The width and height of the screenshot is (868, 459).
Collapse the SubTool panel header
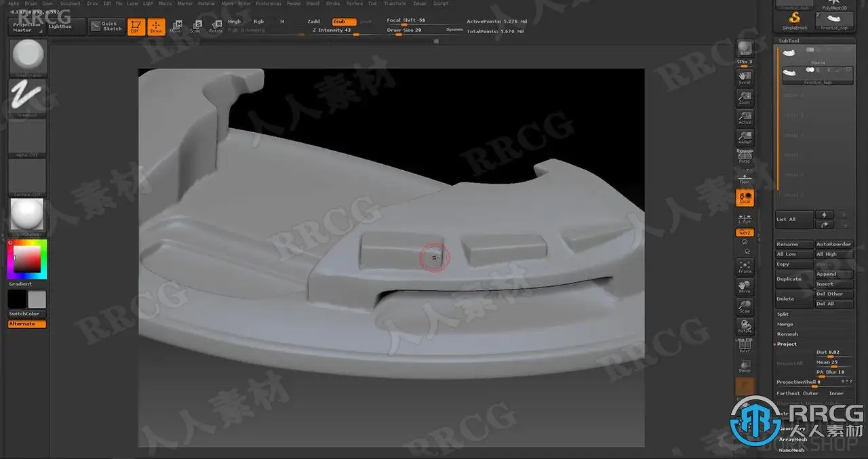pos(789,41)
